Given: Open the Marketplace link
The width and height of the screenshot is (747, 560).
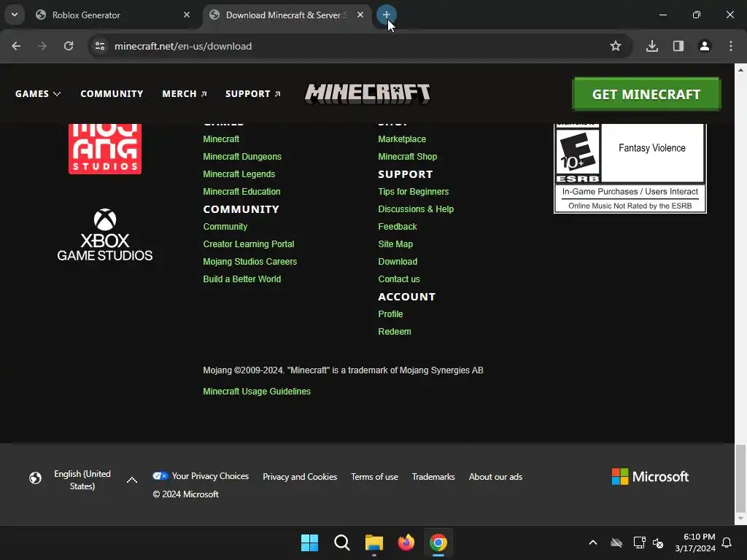Looking at the screenshot, I should (402, 139).
